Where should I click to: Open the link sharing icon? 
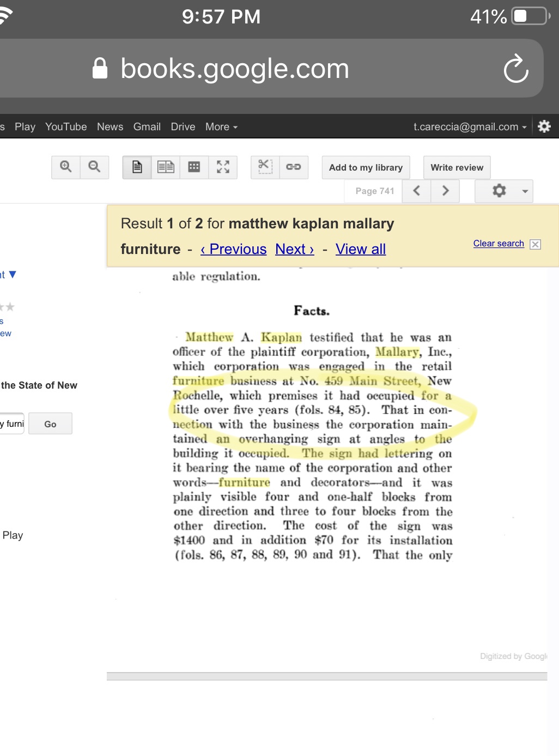point(294,167)
